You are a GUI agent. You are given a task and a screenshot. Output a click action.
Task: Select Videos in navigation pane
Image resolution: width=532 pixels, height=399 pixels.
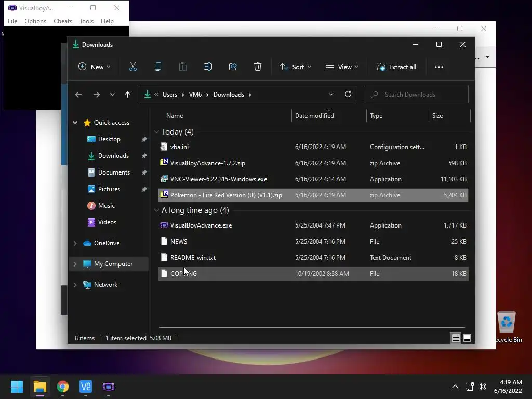tap(107, 222)
